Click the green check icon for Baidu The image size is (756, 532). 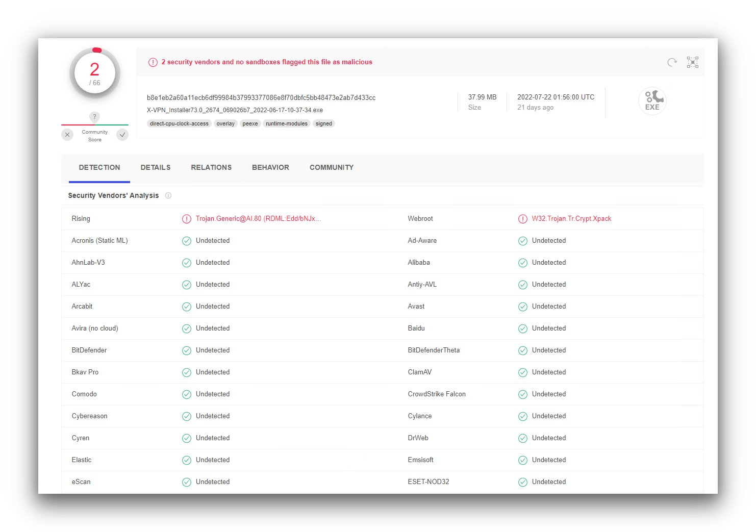pos(523,328)
